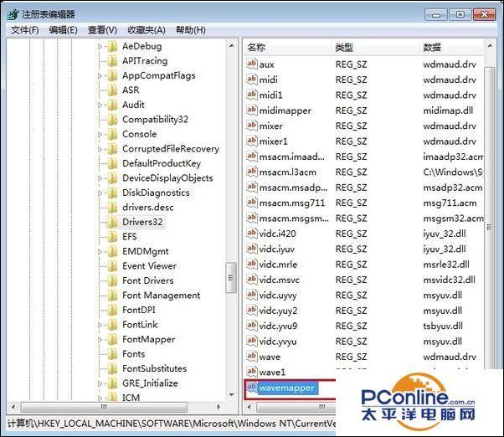Click the vidc.uyvy string icon

coord(252,295)
